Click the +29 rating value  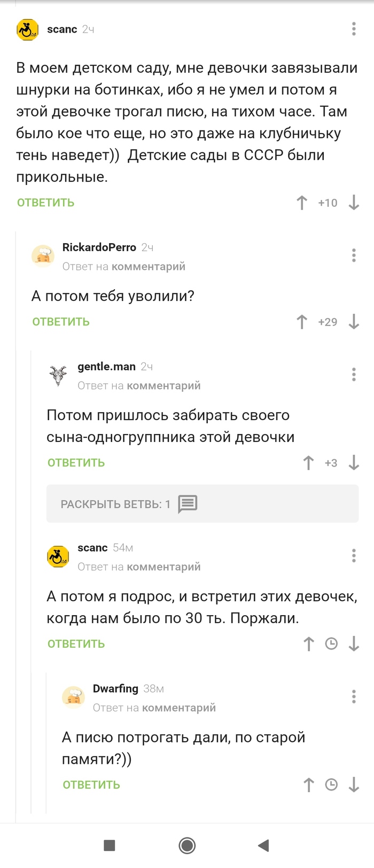328,322
